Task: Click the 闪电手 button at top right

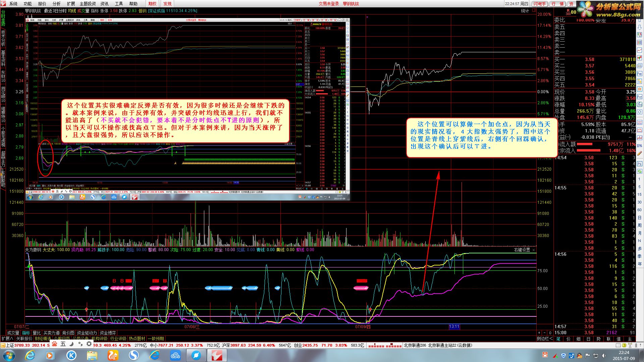Action: (540, 4)
